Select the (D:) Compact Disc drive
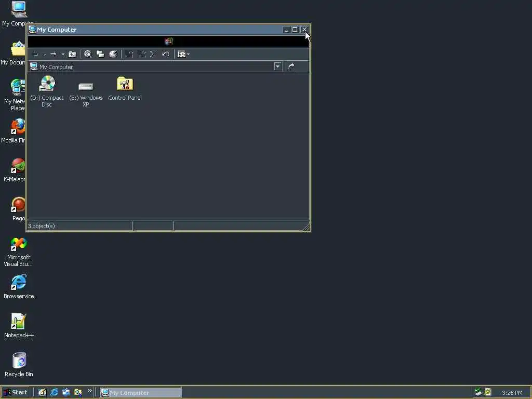The width and height of the screenshot is (532, 399). point(47,91)
